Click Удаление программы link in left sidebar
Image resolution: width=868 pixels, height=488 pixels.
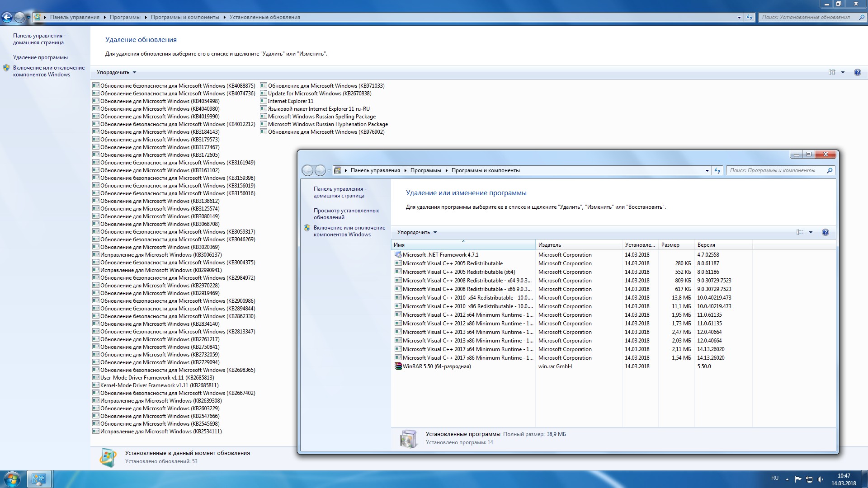pos(40,57)
